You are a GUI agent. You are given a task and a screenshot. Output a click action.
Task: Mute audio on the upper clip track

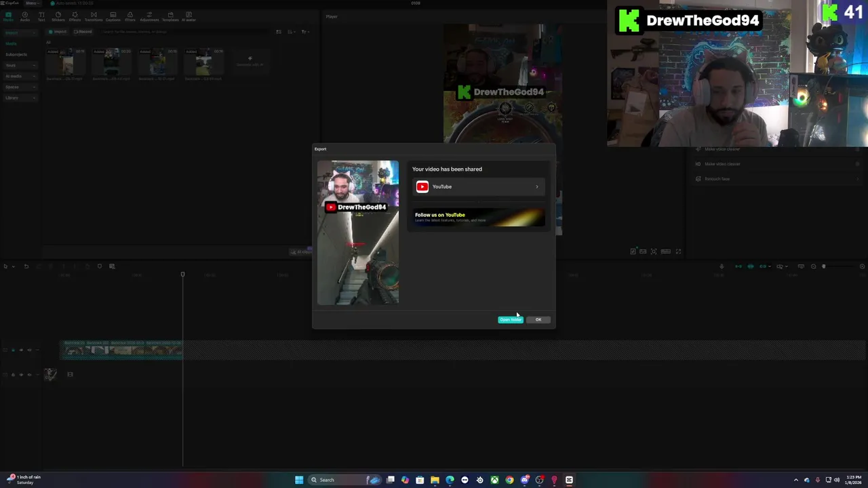coord(29,350)
